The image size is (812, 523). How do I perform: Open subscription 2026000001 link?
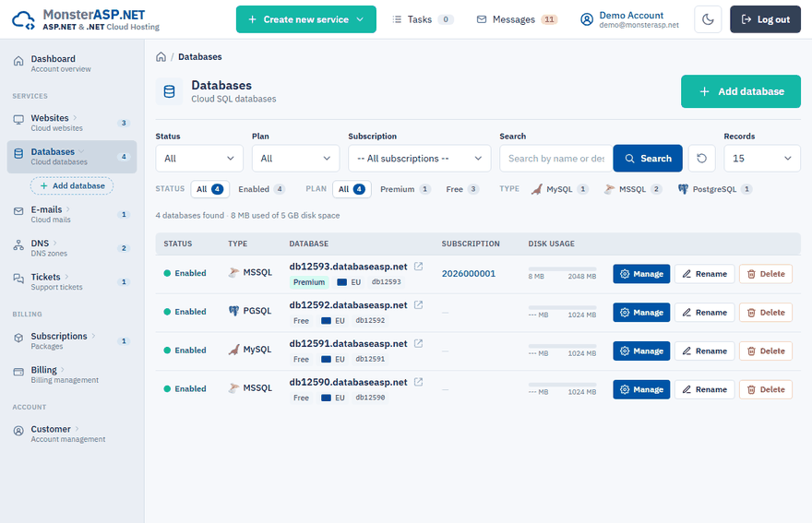pos(468,273)
